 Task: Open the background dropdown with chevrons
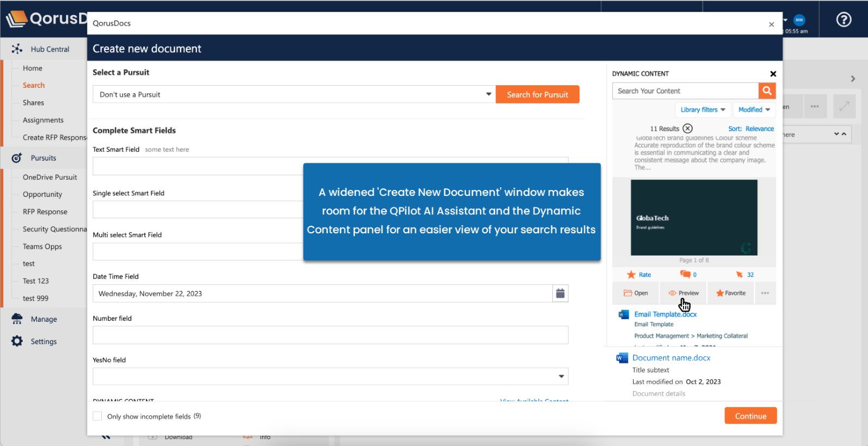[x=816, y=134]
